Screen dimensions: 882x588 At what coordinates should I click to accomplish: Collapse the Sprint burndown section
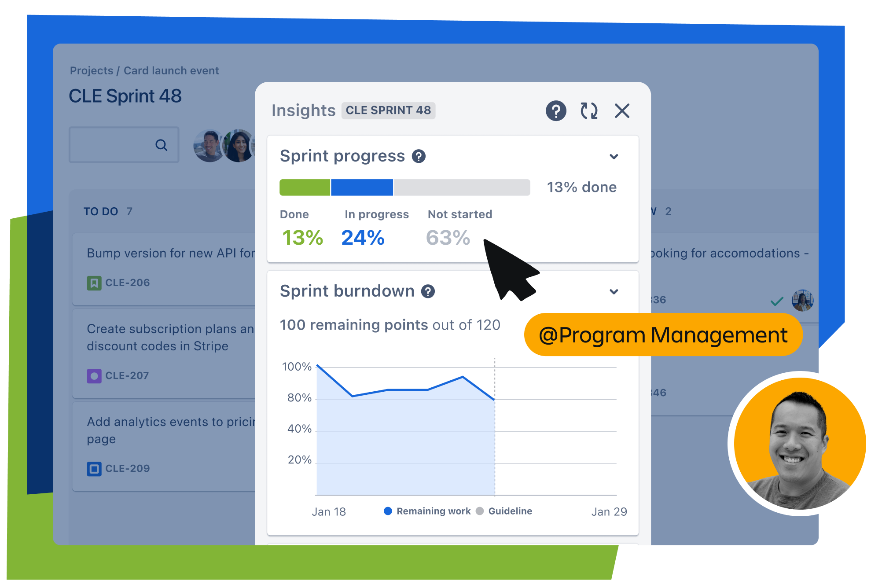click(x=614, y=290)
